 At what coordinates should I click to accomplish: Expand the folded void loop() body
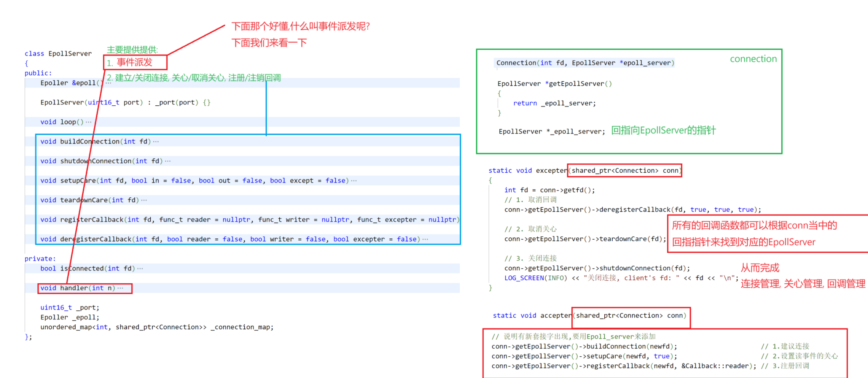click(88, 122)
